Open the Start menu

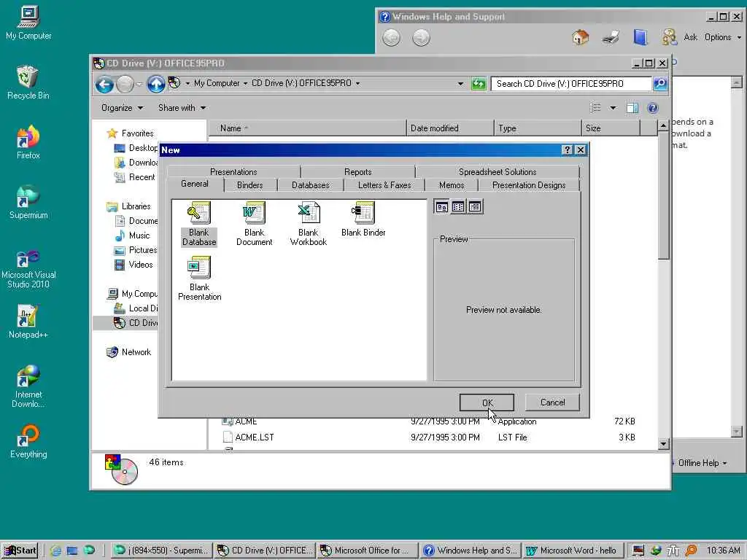(20, 551)
